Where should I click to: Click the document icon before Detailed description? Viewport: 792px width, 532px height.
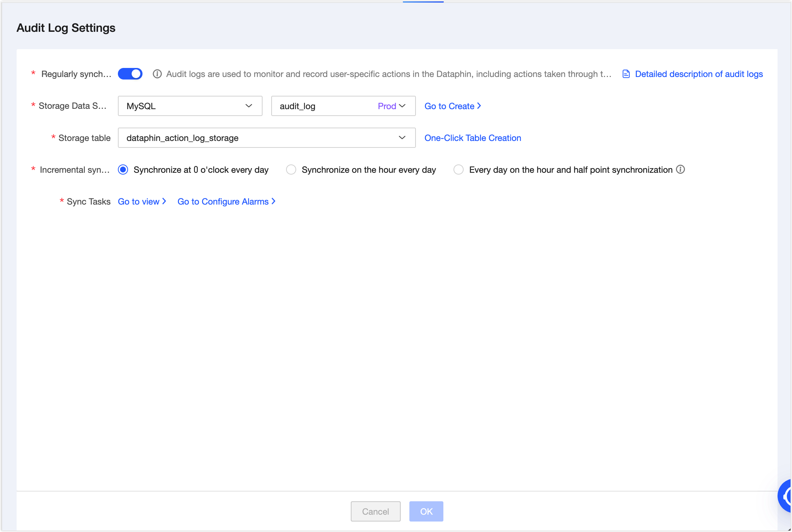626,74
